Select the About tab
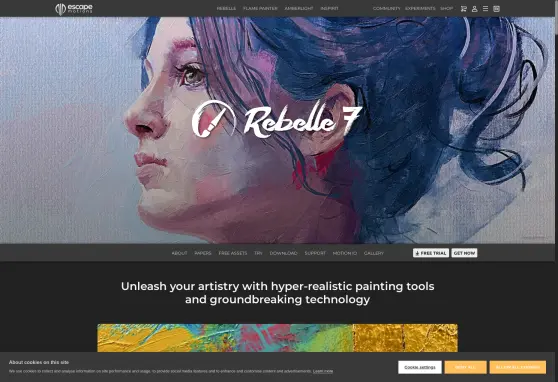This screenshot has height=382, width=558. 179,253
